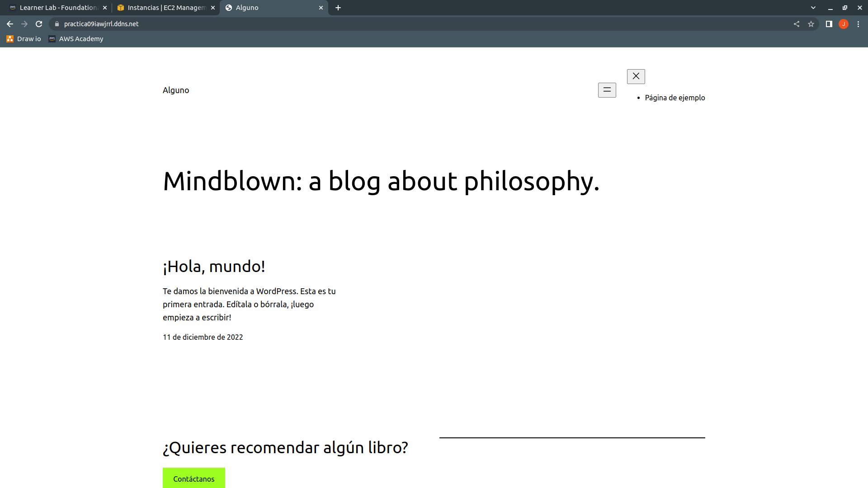Close the Alguno tab
The height and width of the screenshot is (488, 868).
321,8
